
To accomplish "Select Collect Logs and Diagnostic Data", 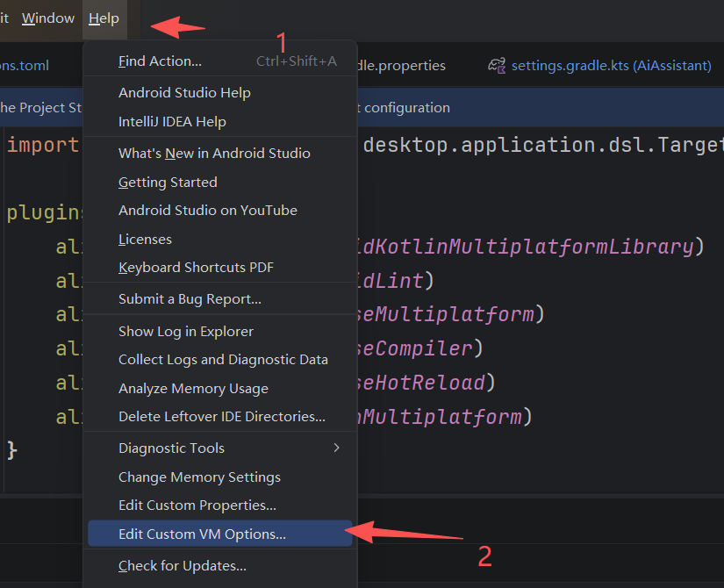I will [x=220, y=360].
